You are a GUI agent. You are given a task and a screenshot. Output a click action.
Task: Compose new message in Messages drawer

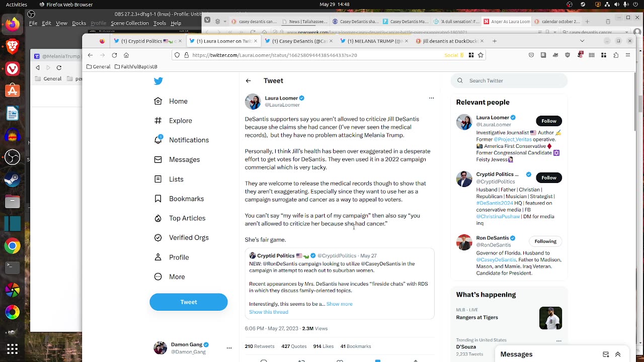click(606, 354)
